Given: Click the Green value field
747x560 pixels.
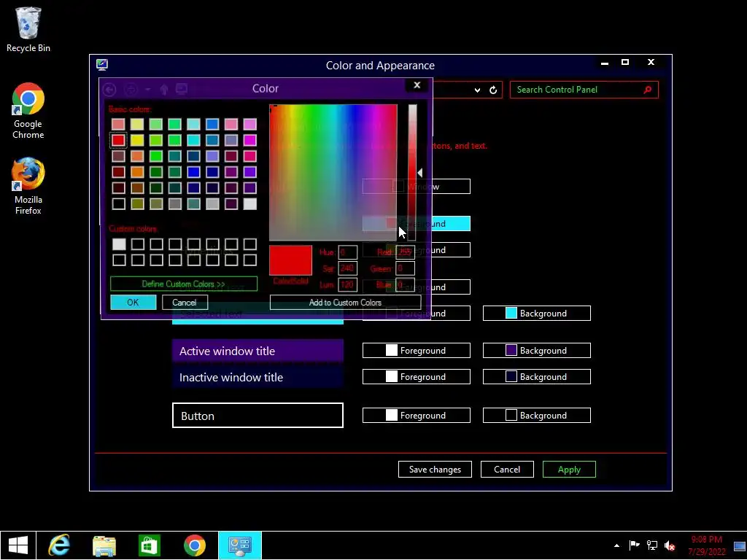Looking at the screenshot, I should pyautogui.click(x=405, y=268).
